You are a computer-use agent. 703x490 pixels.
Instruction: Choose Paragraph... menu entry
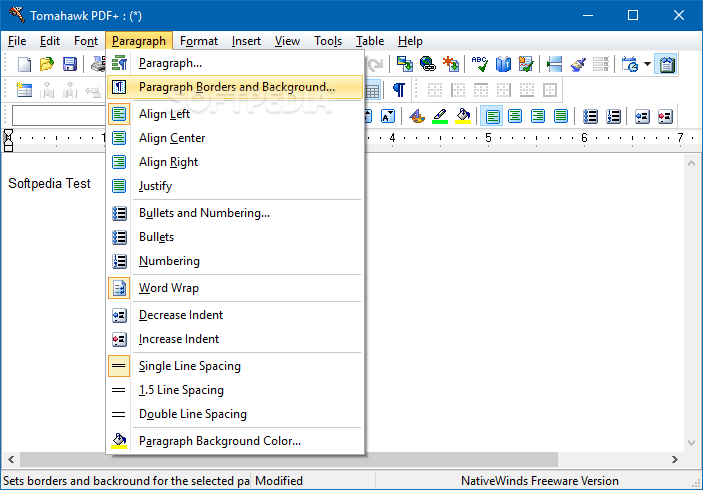[235, 63]
